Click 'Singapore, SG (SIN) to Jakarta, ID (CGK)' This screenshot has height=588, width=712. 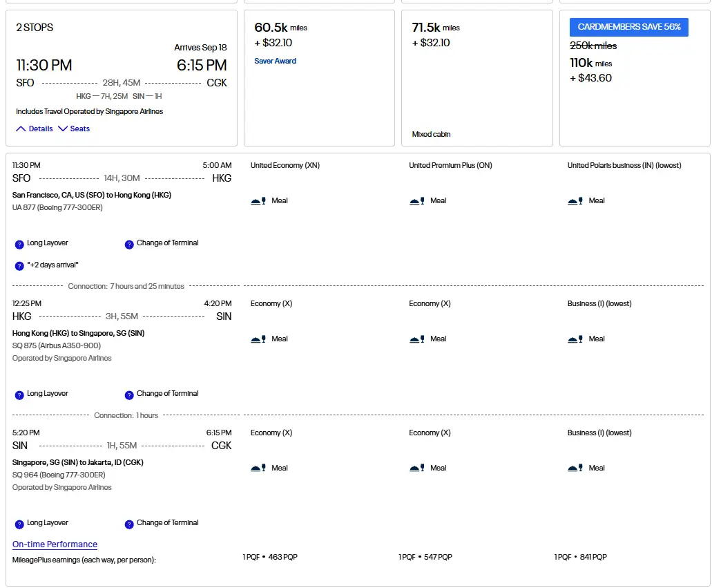tap(77, 462)
